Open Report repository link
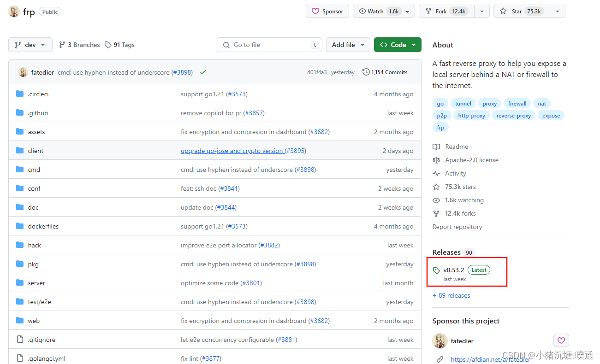The width and height of the screenshot is (600, 364). click(457, 227)
